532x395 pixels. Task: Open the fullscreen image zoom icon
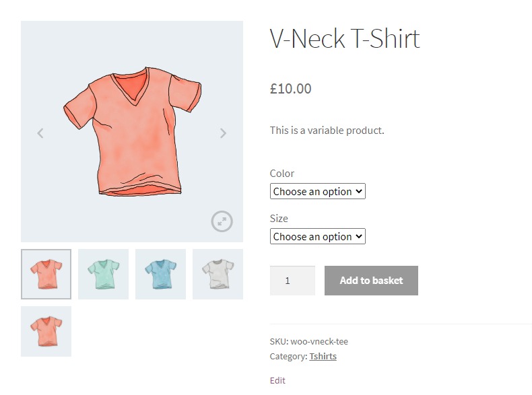tap(222, 221)
